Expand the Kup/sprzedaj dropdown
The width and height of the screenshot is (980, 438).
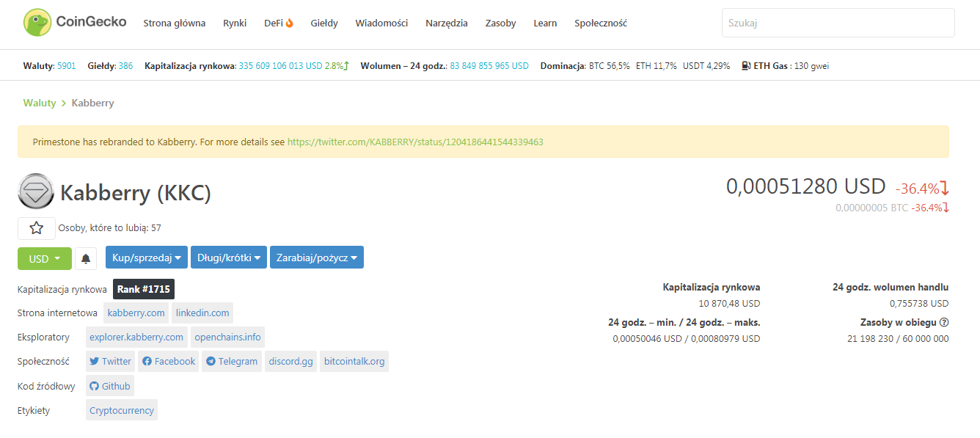pyautogui.click(x=147, y=258)
